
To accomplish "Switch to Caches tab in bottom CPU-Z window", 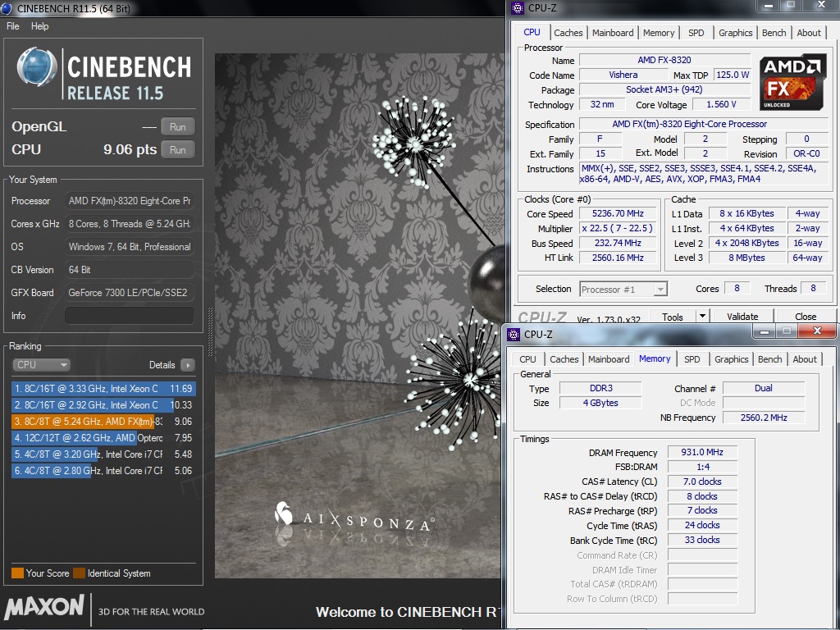I will coord(564,359).
